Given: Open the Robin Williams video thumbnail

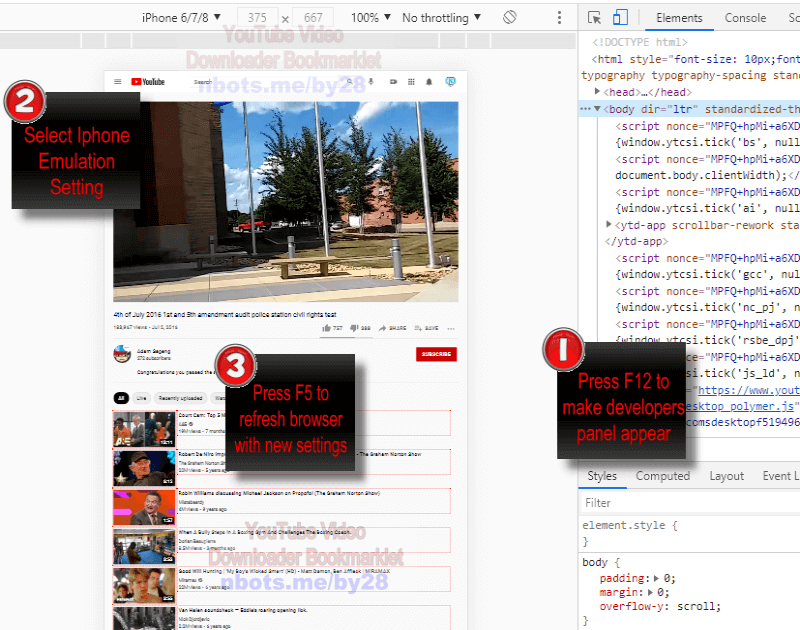Looking at the screenshot, I should click(144, 508).
